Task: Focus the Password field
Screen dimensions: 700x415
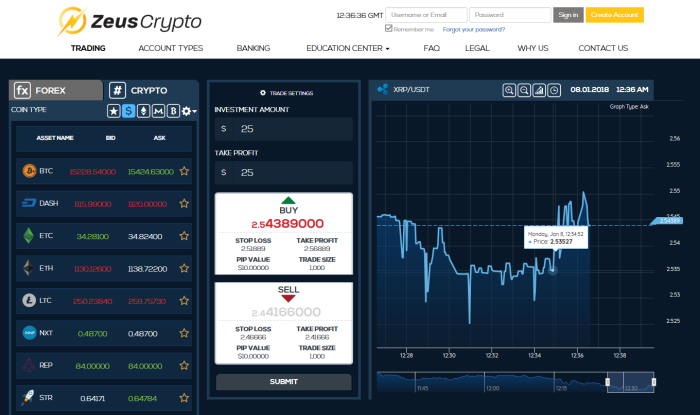Action: tap(510, 15)
